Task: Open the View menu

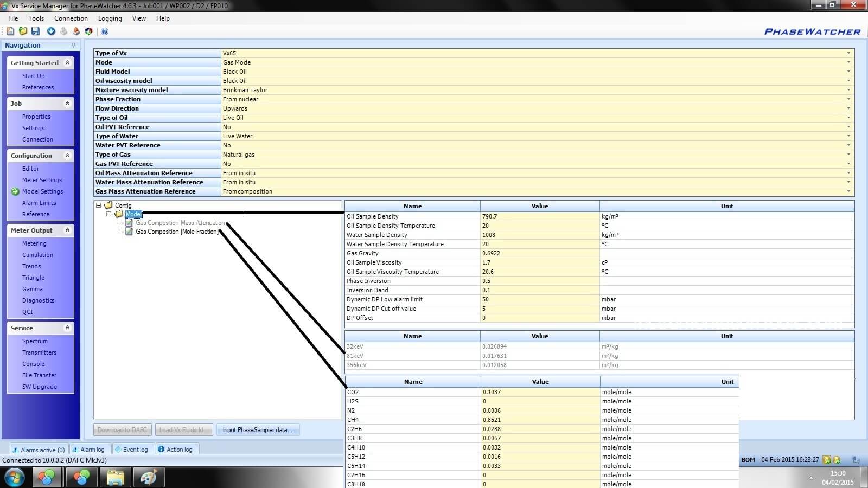Action: pos(139,18)
